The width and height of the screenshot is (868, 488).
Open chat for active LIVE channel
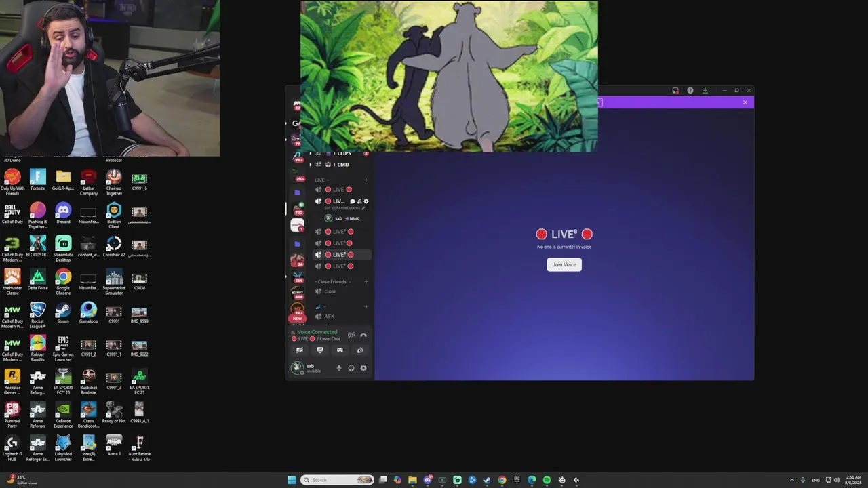click(352, 201)
